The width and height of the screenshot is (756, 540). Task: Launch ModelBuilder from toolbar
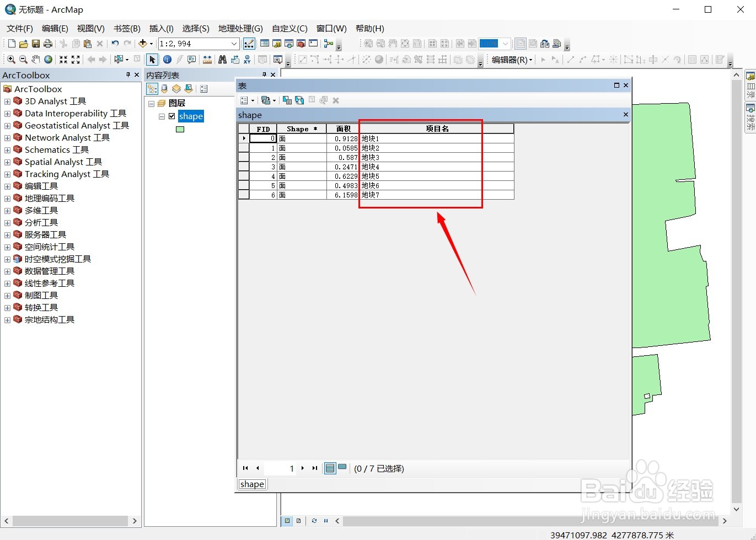(x=329, y=44)
